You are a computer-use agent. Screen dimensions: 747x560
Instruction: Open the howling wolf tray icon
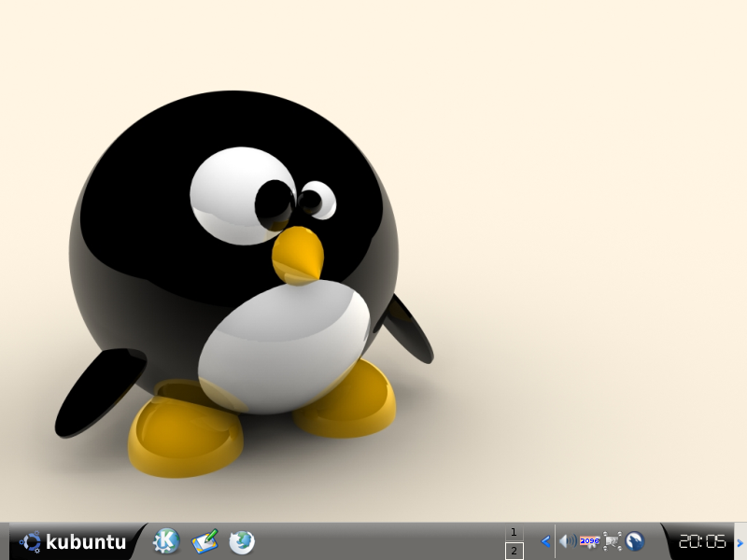pos(635,541)
